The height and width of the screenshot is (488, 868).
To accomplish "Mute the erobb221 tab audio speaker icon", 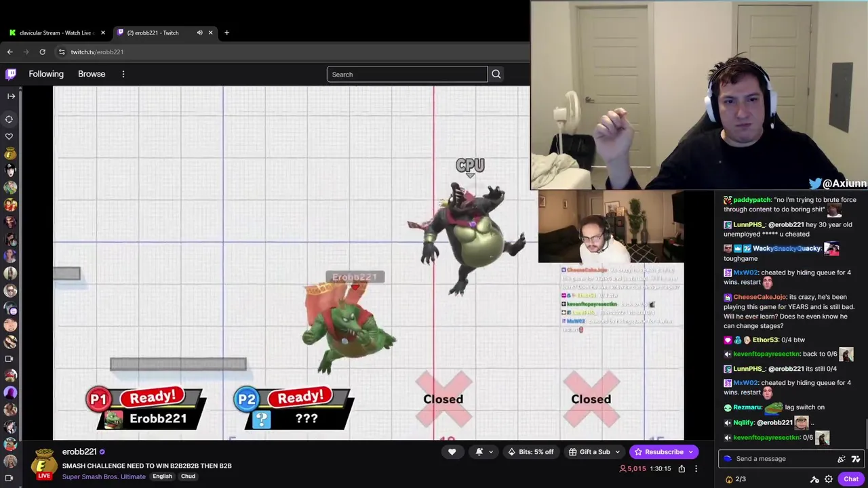I will (199, 33).
